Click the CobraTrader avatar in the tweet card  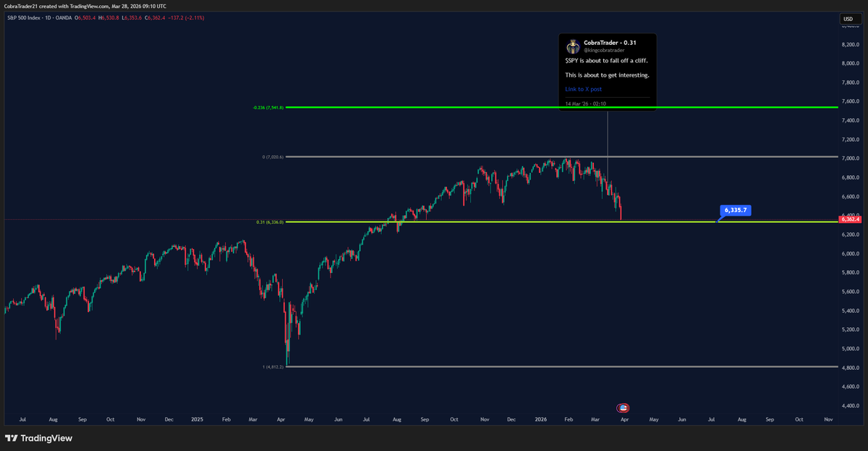click(571, 46)
